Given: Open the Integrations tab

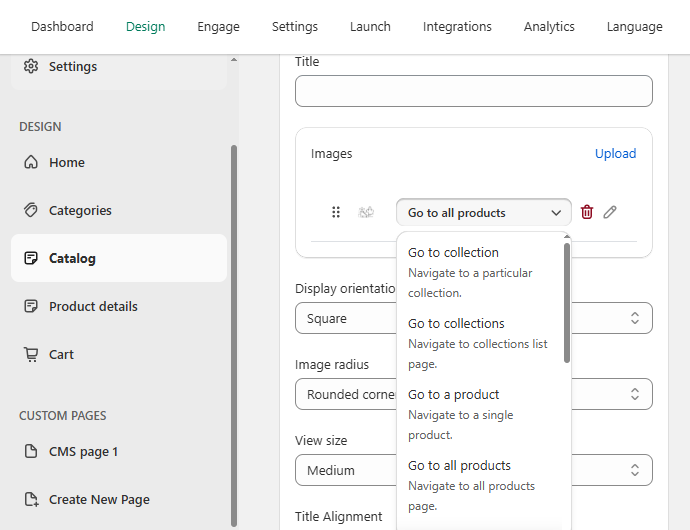Looking at the screenshot, I should tap(457, 27).
